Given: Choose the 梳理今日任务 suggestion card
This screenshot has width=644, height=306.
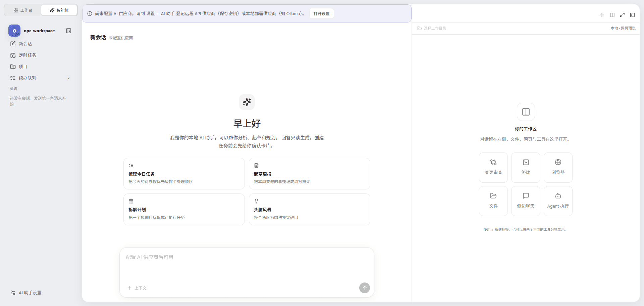Looking at the screenshot, I should (x=184, y=174).
